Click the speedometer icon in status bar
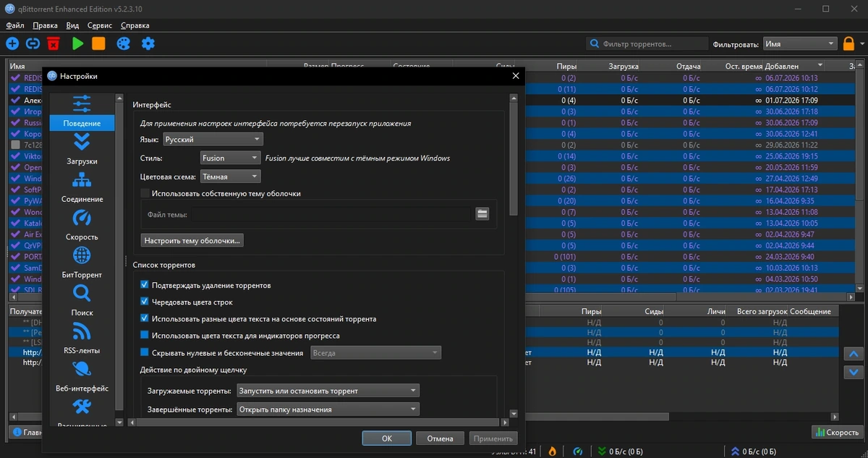The height and width of the screenshot is (458, 868). [578, 451]
